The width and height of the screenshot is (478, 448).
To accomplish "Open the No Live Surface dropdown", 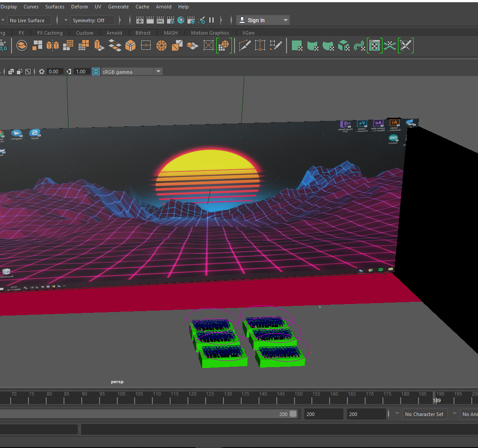I will point(29,20).
